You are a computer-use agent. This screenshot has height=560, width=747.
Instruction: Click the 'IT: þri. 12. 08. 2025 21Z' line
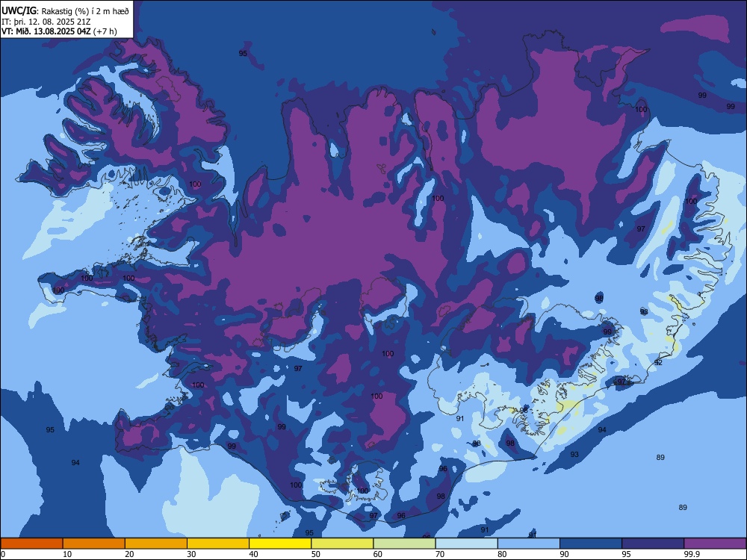coord(46,22)
